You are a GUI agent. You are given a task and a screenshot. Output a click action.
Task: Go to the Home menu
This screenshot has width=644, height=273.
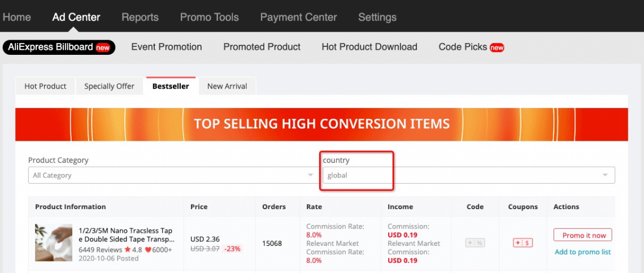pos(16,17)
